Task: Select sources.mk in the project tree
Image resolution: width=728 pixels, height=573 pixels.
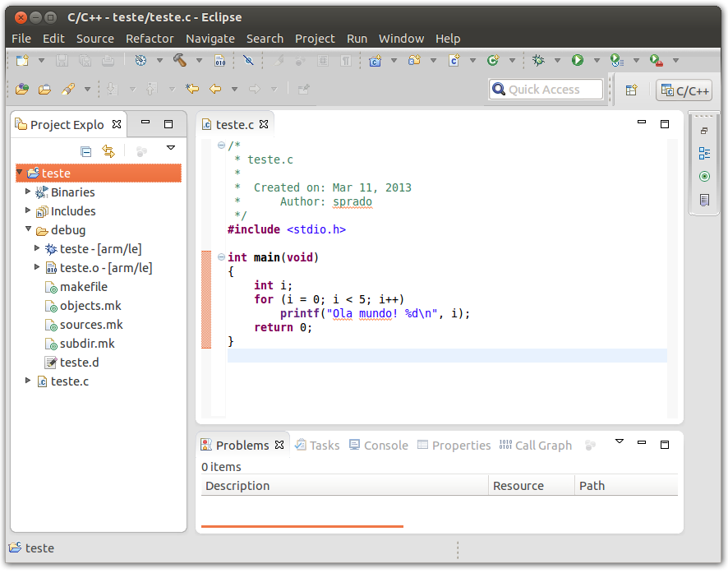Action: point(84,325)
